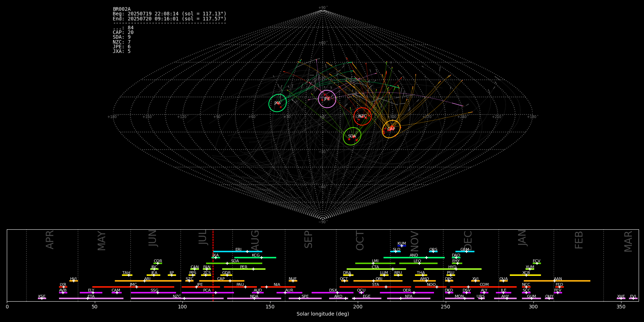Click the SSG purple bar in timeline
The image size is (644, 322).
[153, 293]
